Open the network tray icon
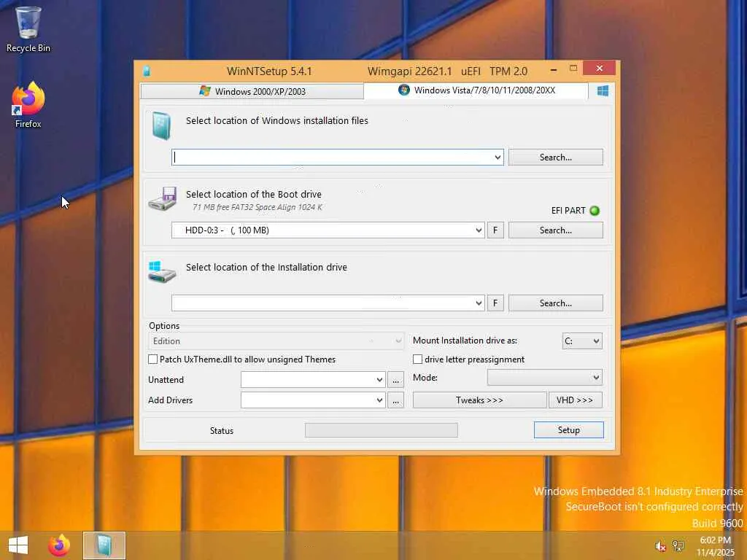 pyautogui.click(x=678, y=545)
